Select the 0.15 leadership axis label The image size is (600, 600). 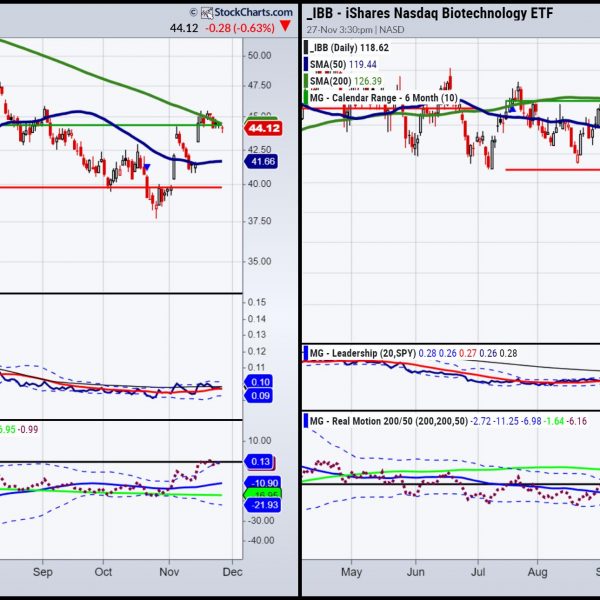[257, 302]
